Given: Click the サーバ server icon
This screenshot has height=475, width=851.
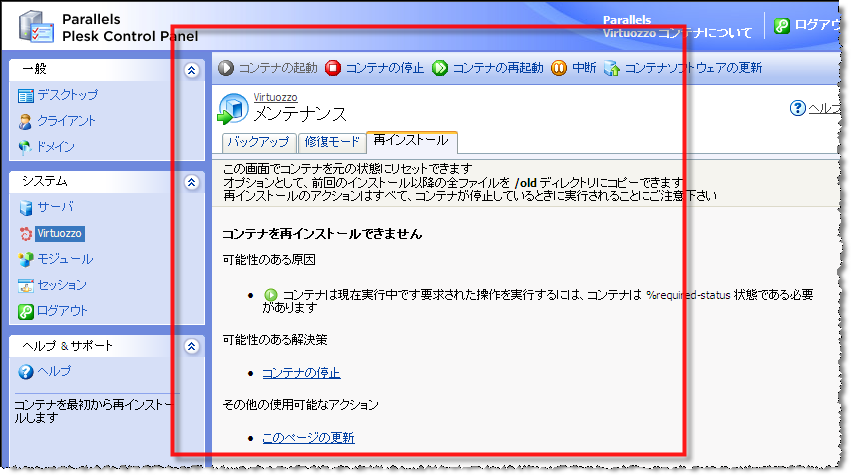Looking at the screenshot, I should [26, 207].
